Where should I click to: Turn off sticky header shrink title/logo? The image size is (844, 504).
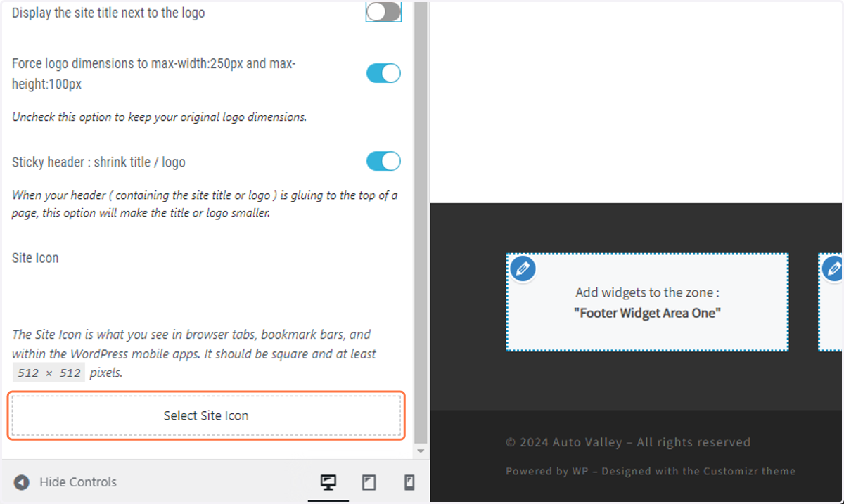tap(383, 161)
